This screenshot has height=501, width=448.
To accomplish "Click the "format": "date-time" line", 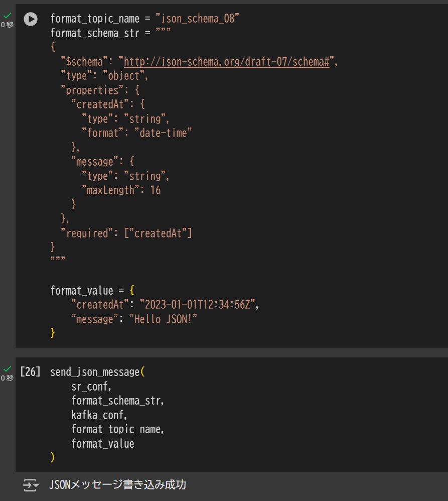I will [136, 133].
